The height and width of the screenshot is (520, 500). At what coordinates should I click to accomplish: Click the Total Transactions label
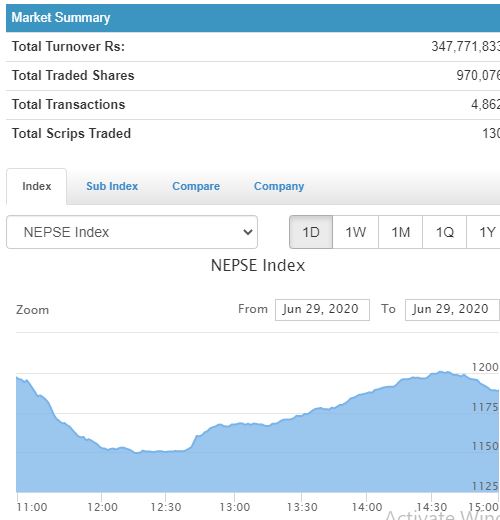[x=68, y=104]
